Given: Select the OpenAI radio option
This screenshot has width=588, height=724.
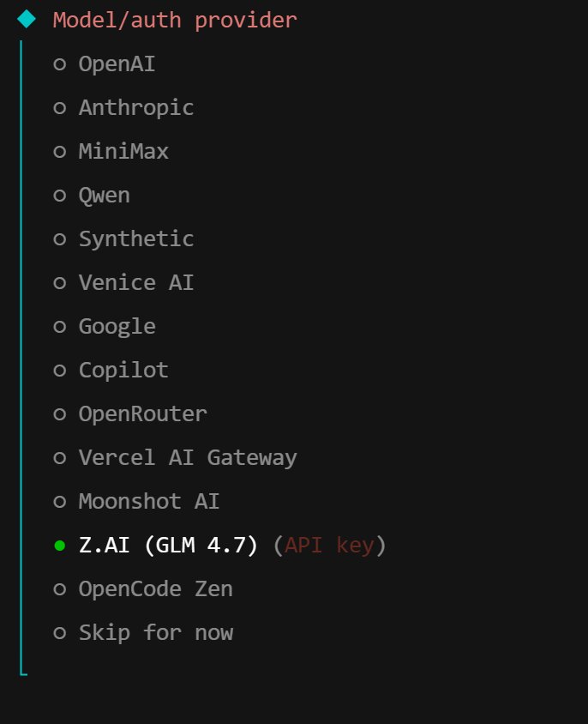Looking at the screenshot, I should [117, 63].
